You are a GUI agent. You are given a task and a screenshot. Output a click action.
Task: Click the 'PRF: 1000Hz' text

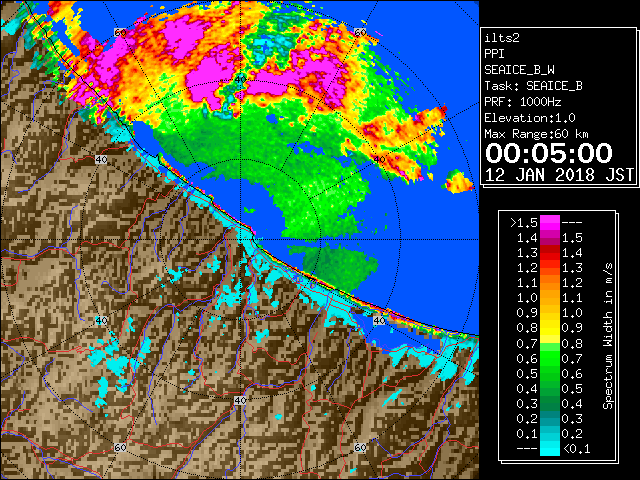(x=523, y=102)
